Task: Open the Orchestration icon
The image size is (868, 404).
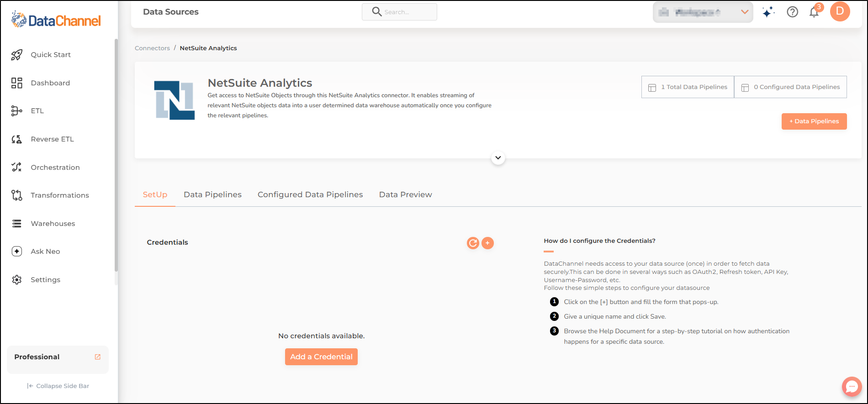Action: pos(17,167)
